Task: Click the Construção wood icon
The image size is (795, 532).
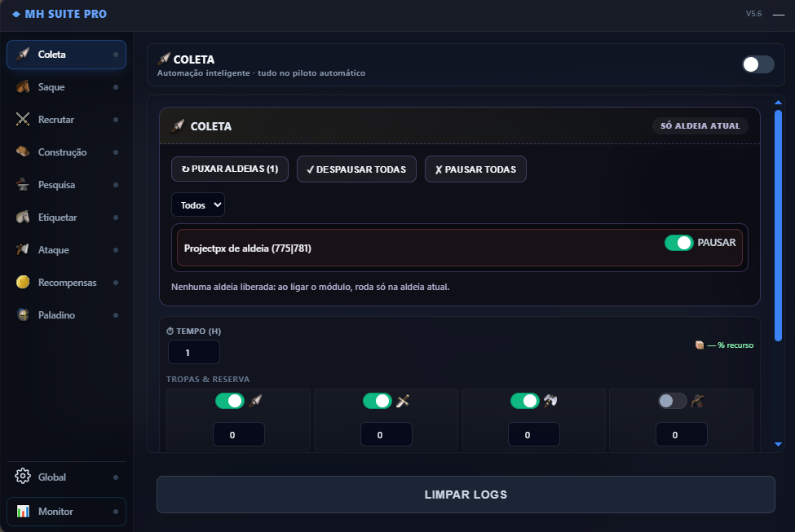Action: 23,152
